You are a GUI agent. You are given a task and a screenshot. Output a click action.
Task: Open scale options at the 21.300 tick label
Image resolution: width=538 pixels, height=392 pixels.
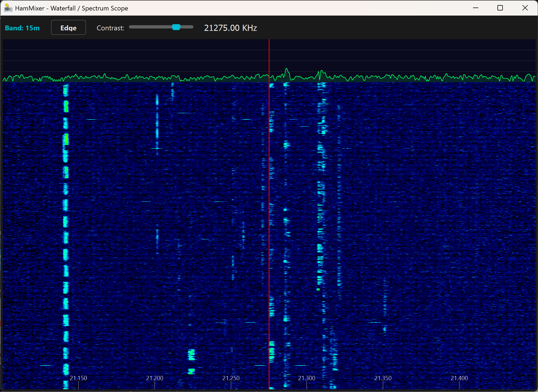307,378
